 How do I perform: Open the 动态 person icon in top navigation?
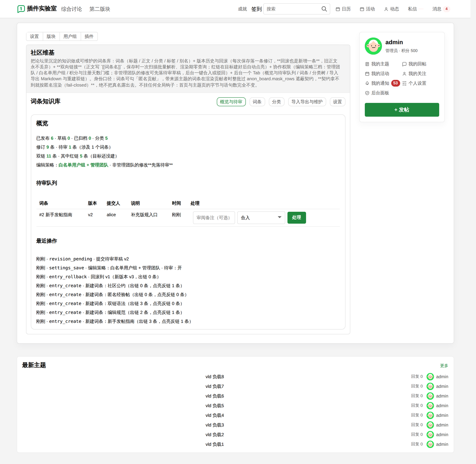click(x=386, y=9)
